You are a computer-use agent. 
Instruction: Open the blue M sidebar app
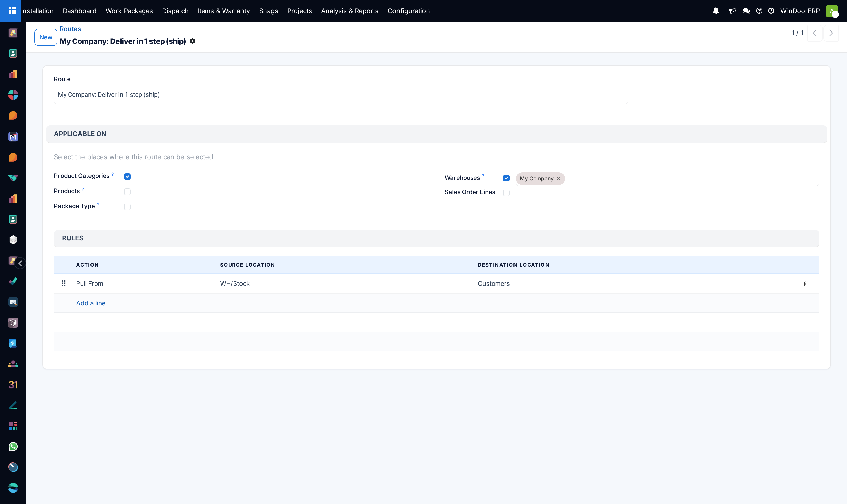tap(13, 137)
